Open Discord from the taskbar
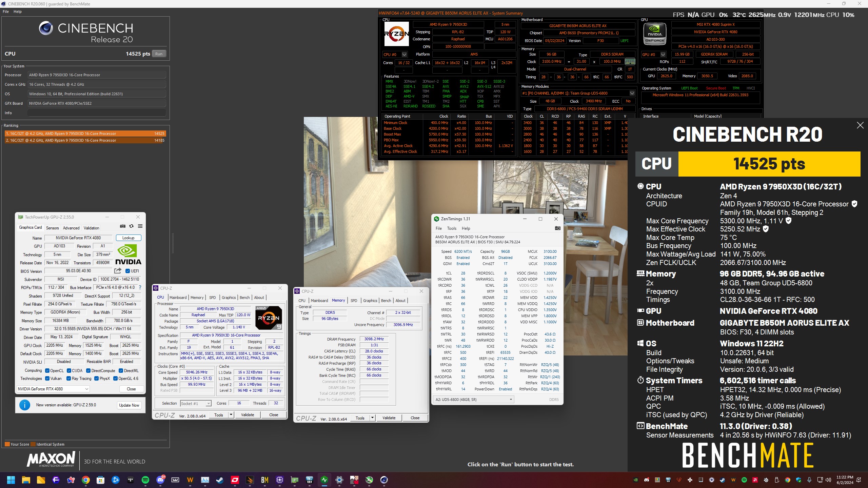 tap(160, 480)
